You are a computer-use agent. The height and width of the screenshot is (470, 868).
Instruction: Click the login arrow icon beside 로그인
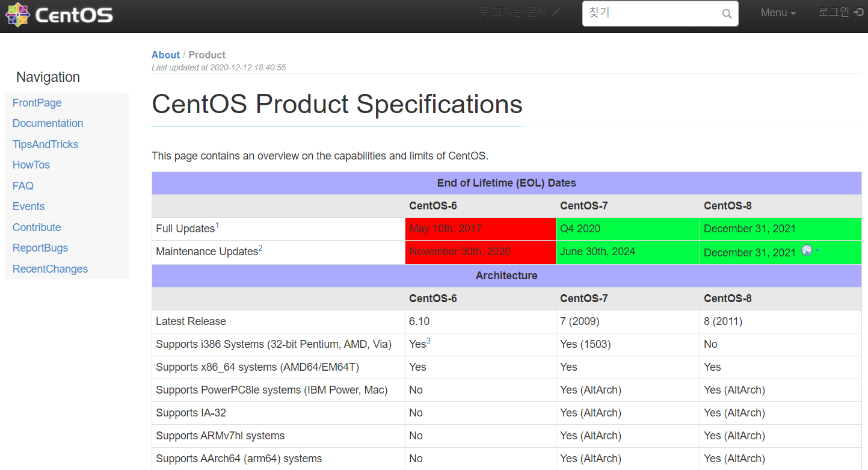[858, 12]
